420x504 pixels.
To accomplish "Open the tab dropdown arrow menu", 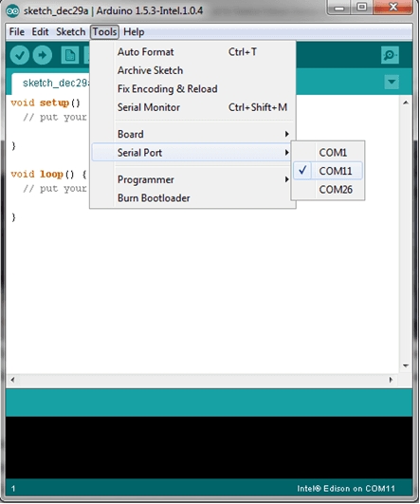I will click(x=392, y=82).
